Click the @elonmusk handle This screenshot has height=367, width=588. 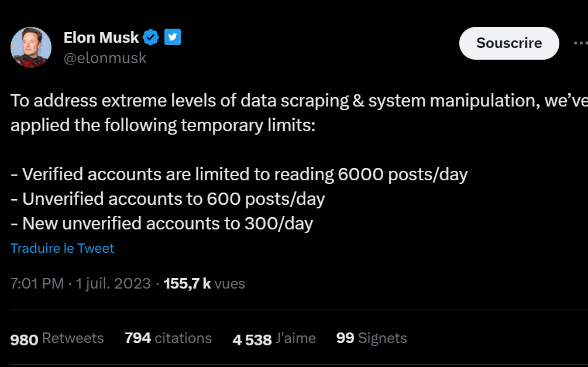tap(105, 58)
